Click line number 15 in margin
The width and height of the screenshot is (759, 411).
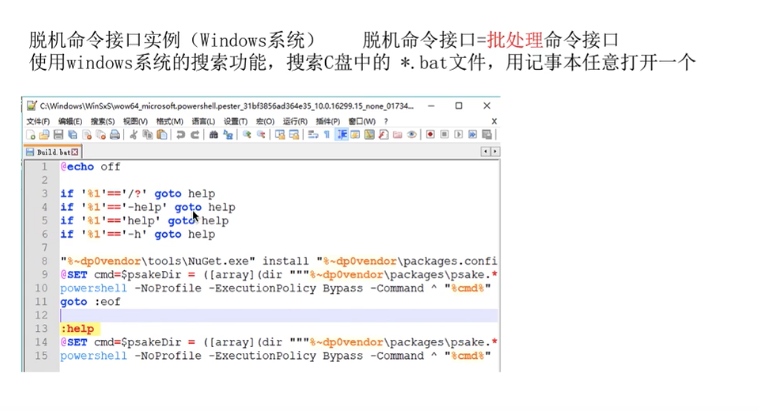coord(42,356)
